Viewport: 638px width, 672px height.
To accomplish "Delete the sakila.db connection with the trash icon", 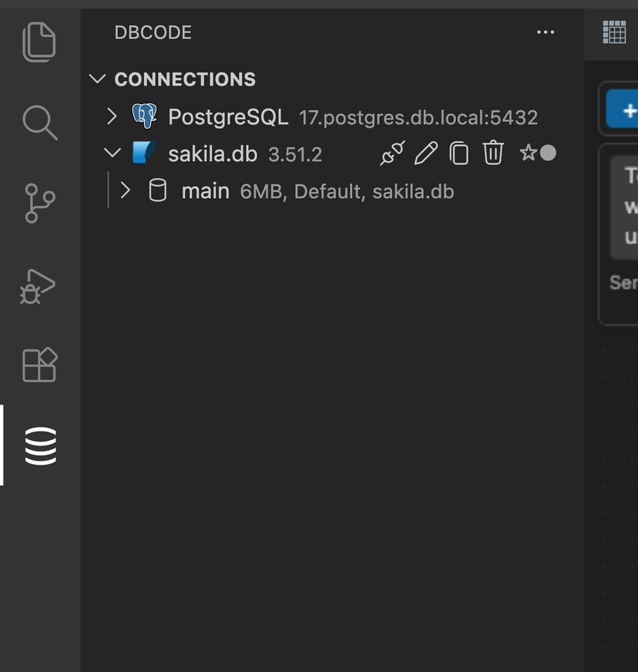I will [x=493, y=153].
